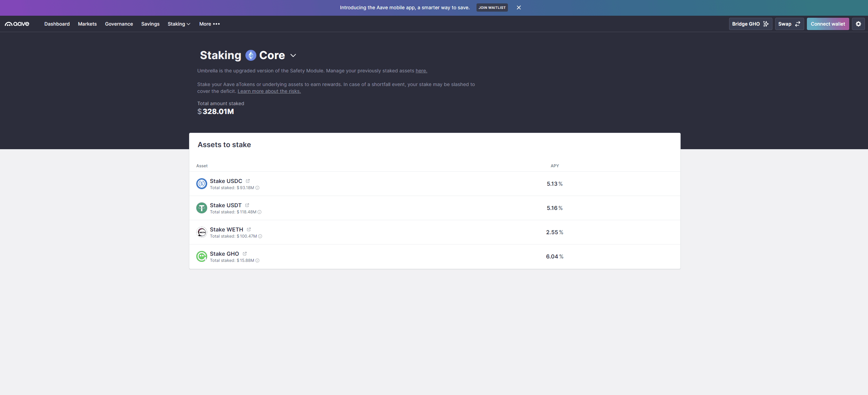Expand the Staking menu dropdown
The image size is (868, 395).
(x=179, y=24)
